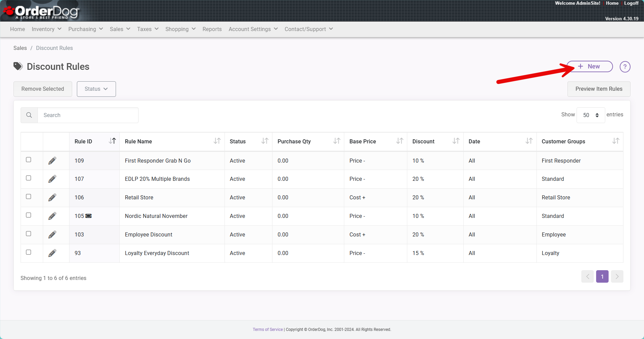This screenshot has width=644, height=339.
Task: Expand the Contact/Support menu
Action: tap(309, 29)
